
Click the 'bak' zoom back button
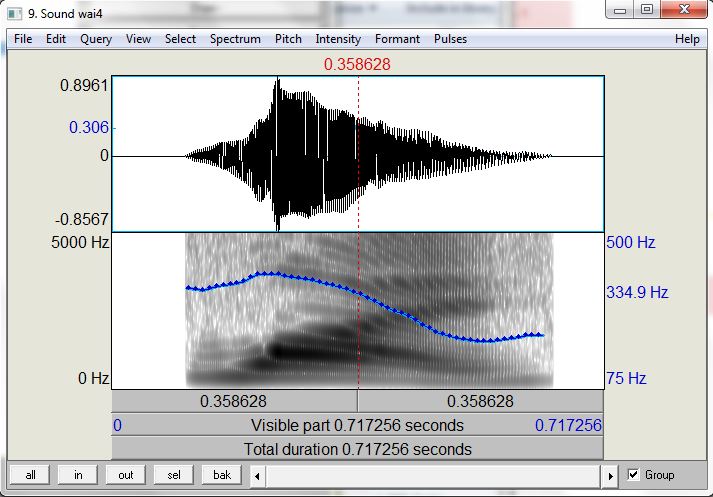click(x=222, y=475)
